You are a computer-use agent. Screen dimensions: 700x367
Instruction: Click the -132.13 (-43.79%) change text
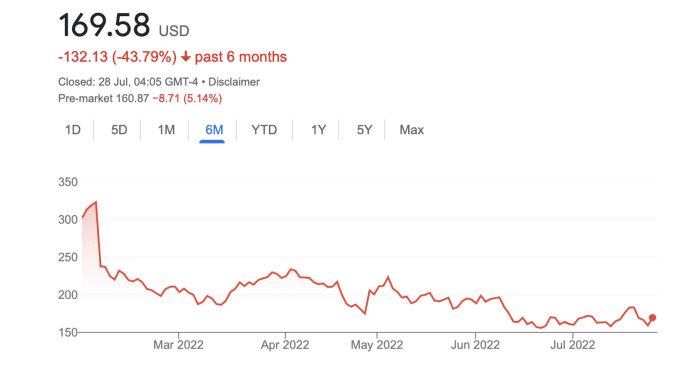point(117,57)
